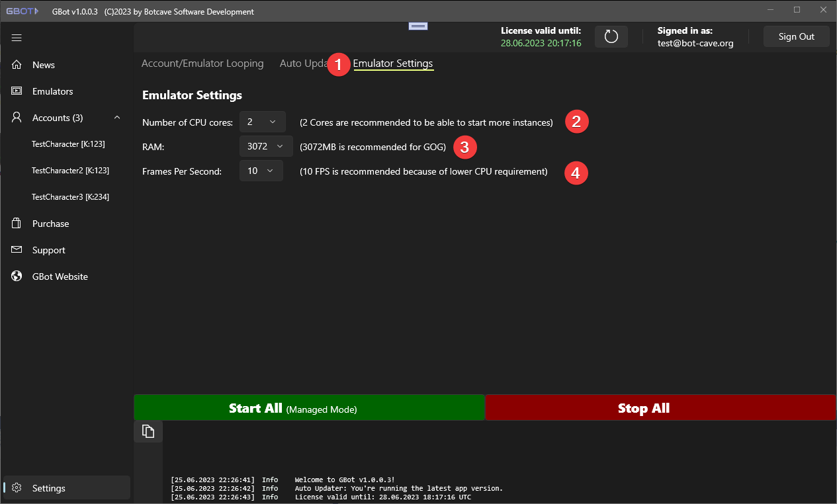The width and height of the screenshot is (837, 504).
Task: Copy log using the clipboard icon
Action: [148, 431]
